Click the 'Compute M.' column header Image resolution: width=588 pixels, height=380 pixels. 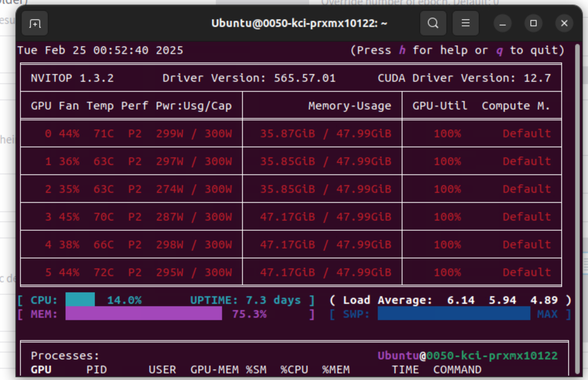tap(516, 106)
